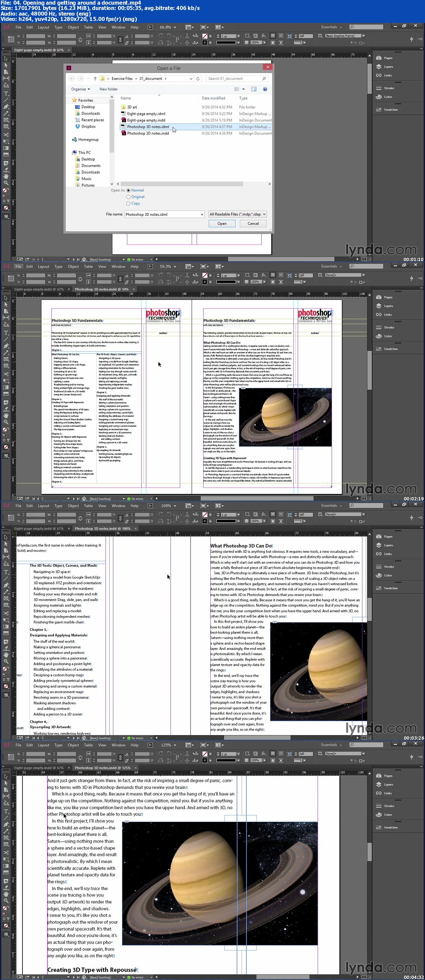Click the Search 01_document field
The height and width of the screenshot is (980, 425).
pos(236,78)
